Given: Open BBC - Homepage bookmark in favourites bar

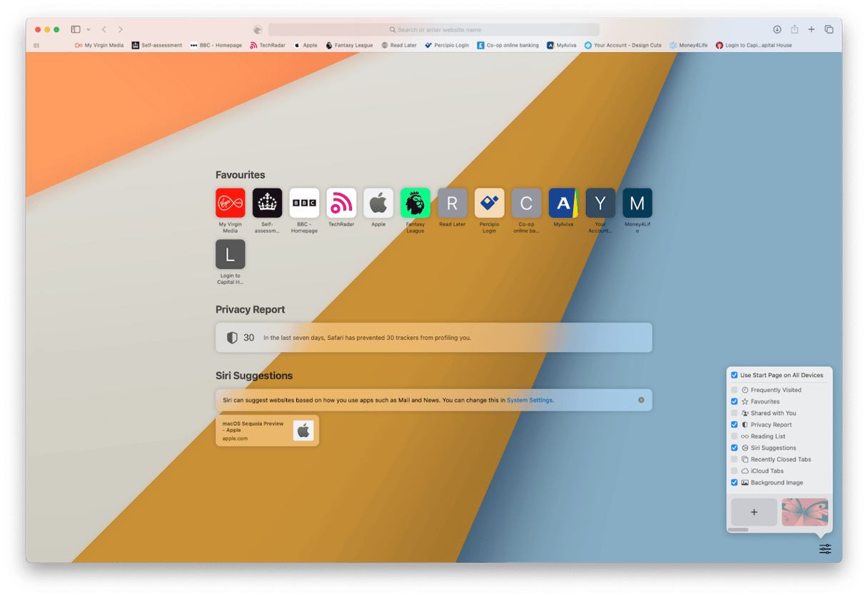Looking at the screenshot, I should click(x=216, y=45).
